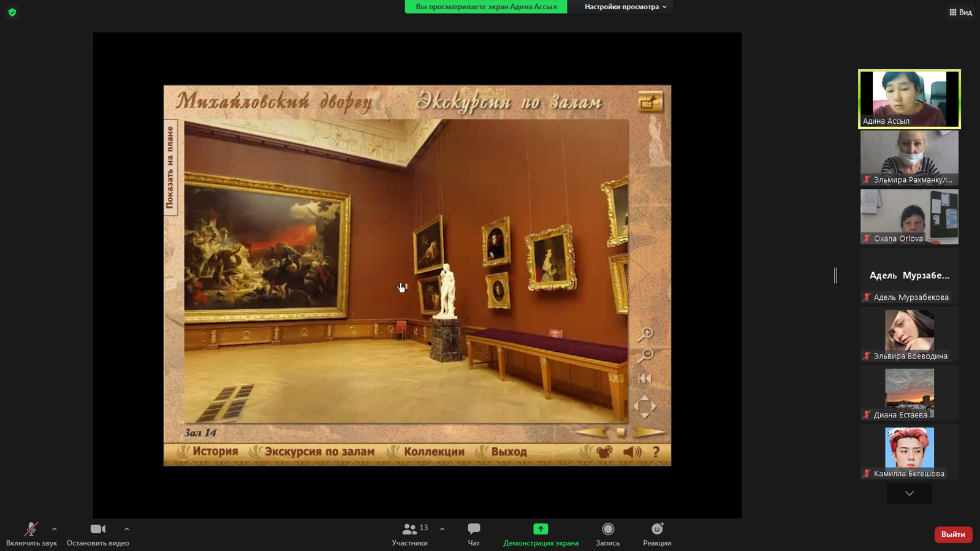Select Эльвира Воеводина participant tile

[x=910, y=334]
